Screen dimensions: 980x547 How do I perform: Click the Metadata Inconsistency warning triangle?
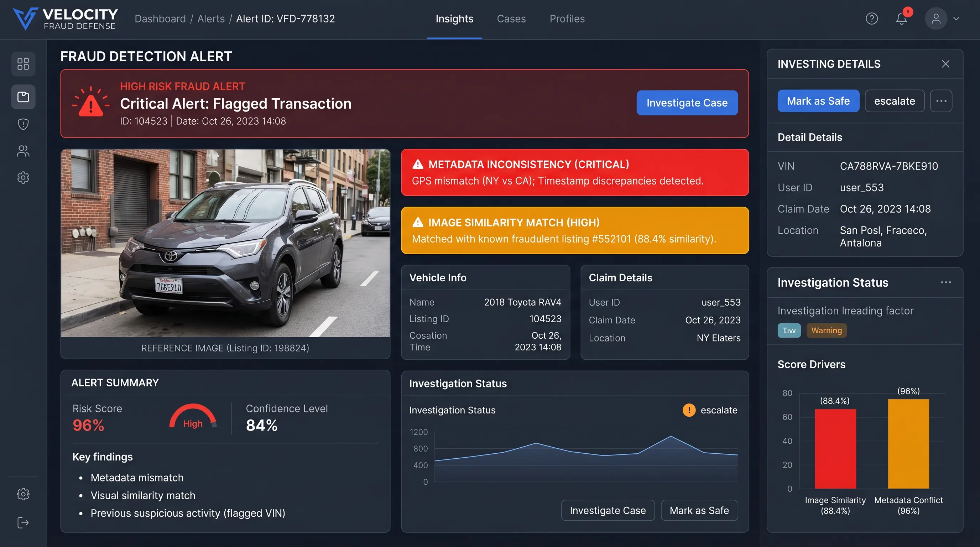click(x=418, y=164)
